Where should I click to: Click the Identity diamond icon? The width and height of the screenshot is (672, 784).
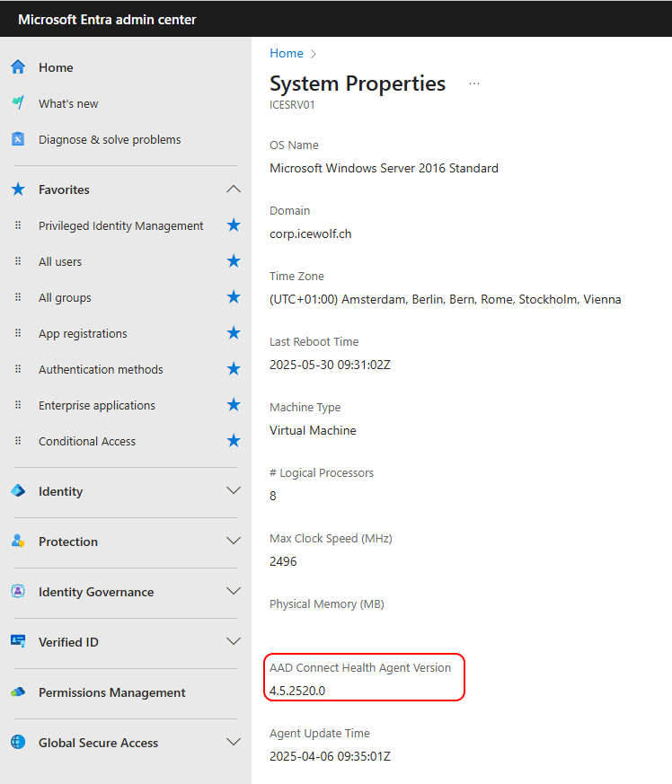(x=18, y=491)
